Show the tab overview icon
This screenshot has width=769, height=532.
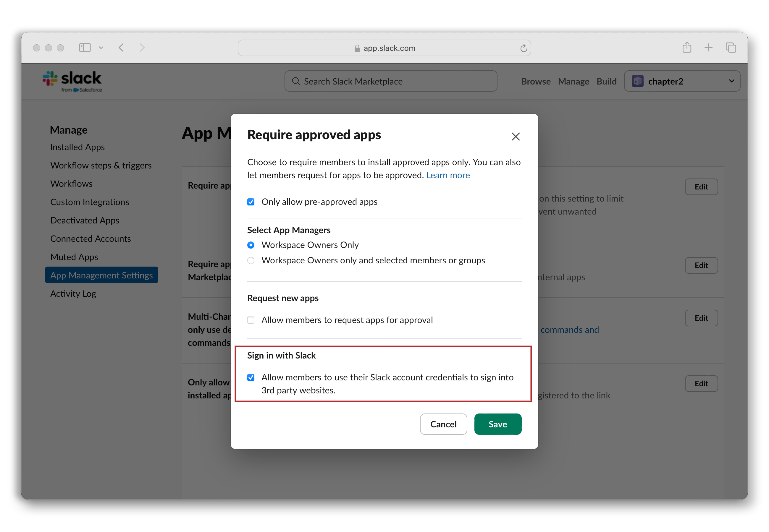731,48
